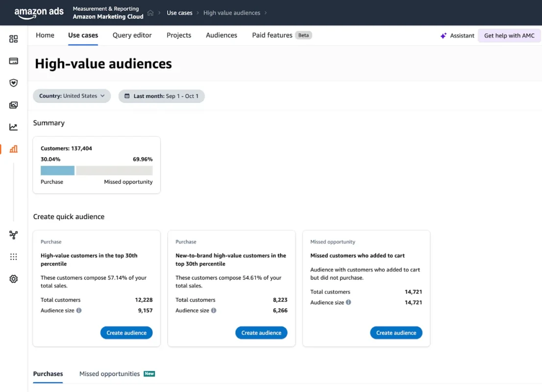The width and height of the screenshot is (542, 392).
Task: Click Get help with AMC
Action: click(x=509, y=35)
